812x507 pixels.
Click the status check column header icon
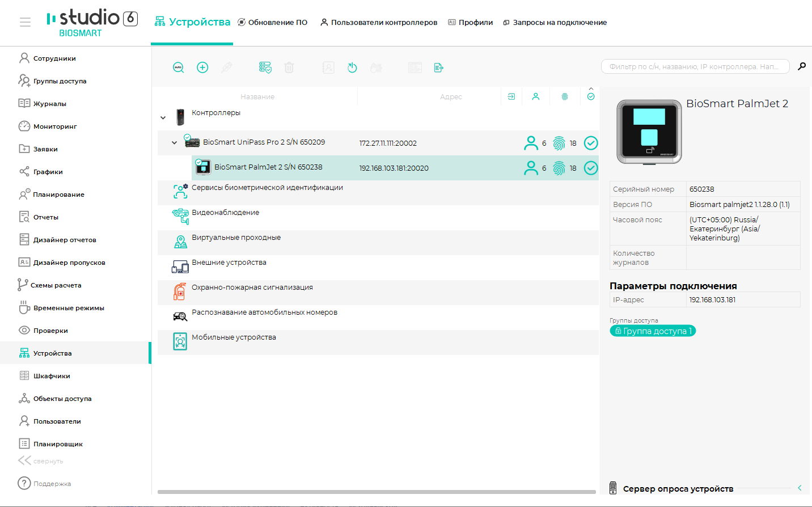point(591,96)
